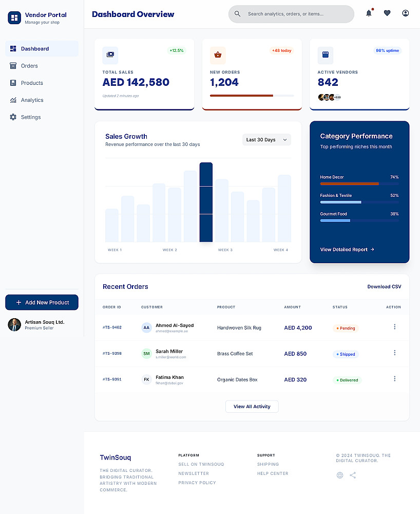The image size is (420, 514).
Task: Click the New Orders basket icon
Action: coord(218,55)
